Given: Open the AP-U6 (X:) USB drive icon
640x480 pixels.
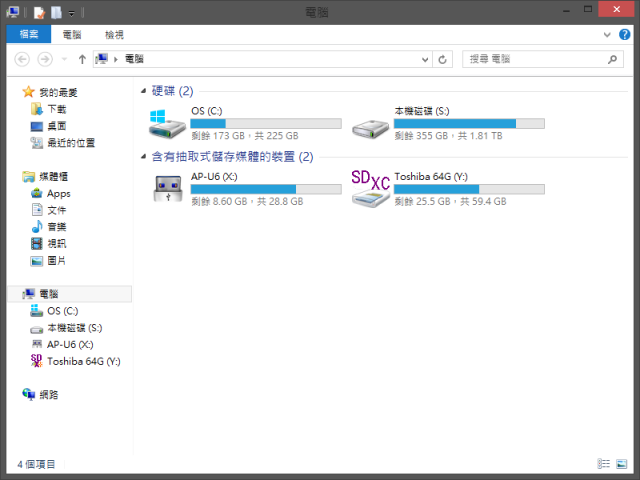Looking at the screenshot, I should pos(168,189).
